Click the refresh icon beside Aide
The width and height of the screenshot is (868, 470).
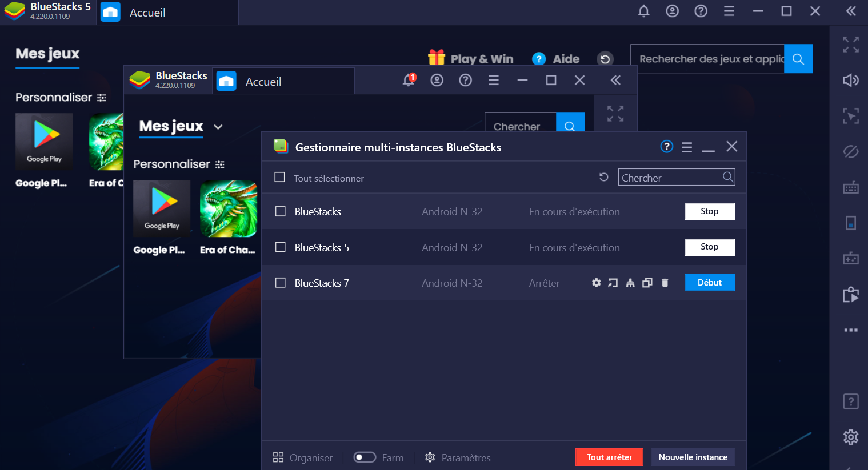605,59
